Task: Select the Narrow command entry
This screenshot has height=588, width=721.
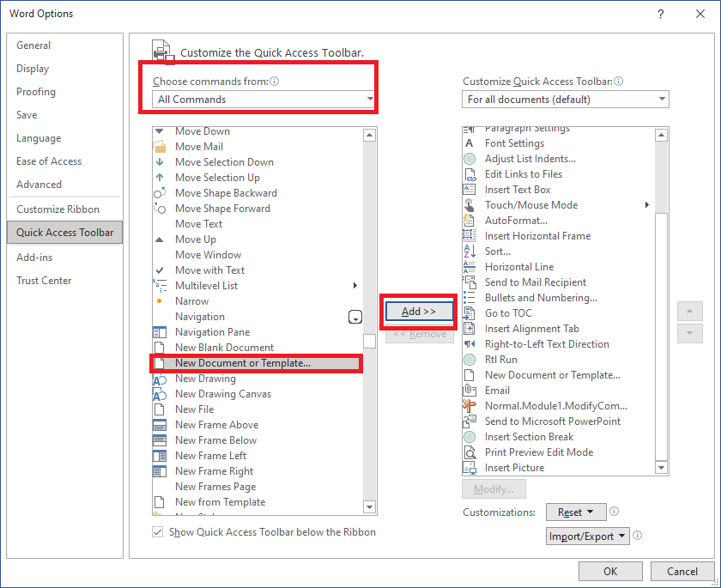Action: coord(257,301)
